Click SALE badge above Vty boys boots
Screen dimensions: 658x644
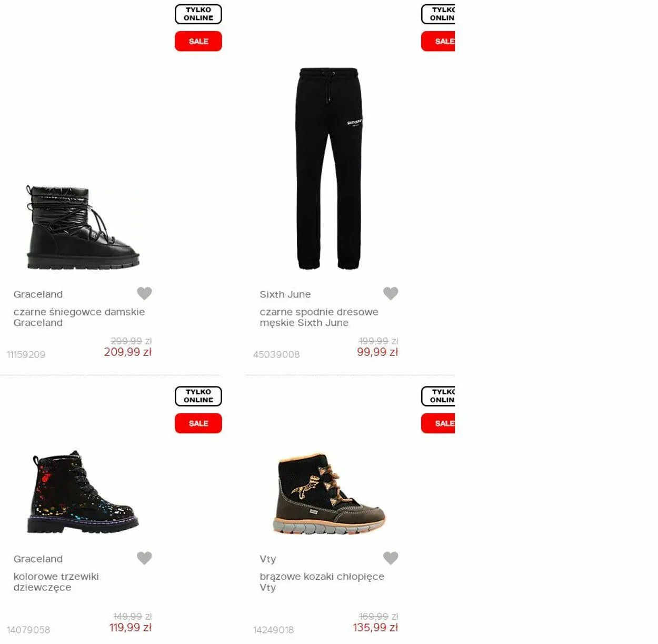438,423
